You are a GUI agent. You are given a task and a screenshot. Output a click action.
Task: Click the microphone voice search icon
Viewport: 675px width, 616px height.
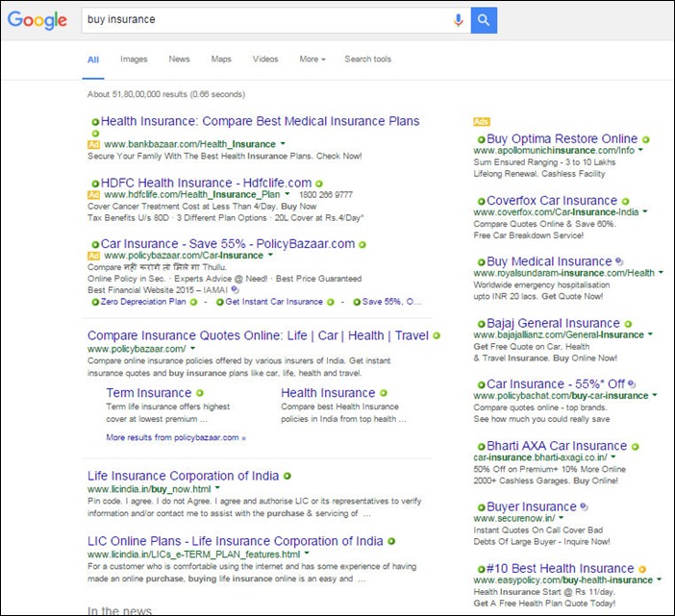coord(459,19)
